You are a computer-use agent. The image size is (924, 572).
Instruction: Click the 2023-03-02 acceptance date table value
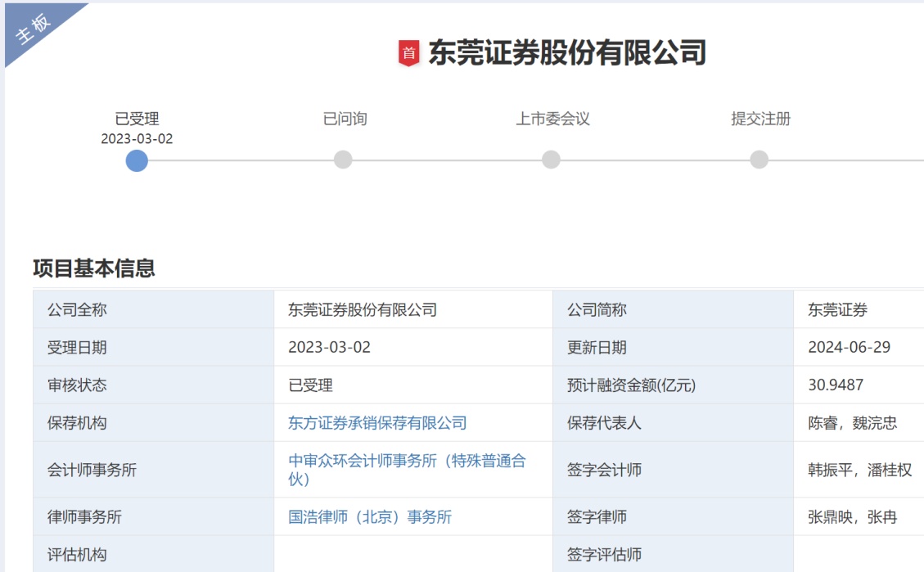tap(329, 348)
